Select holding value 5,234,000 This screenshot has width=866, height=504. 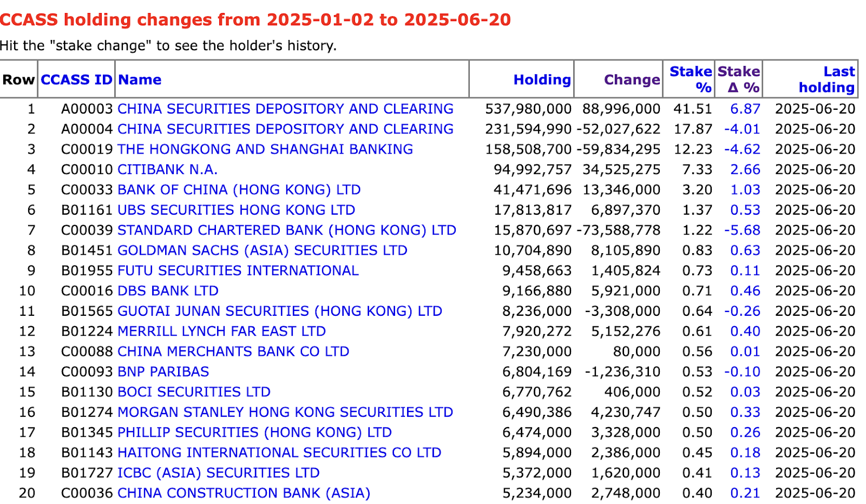point(537,493)
